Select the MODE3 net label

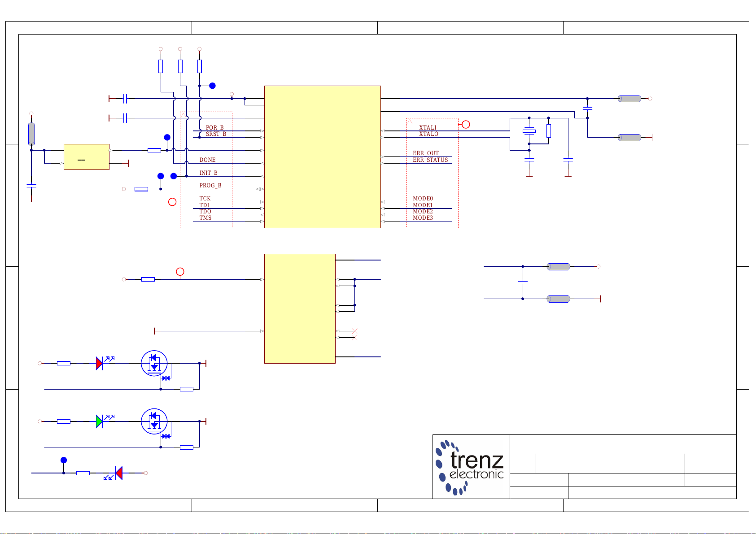tap(423, 218)
